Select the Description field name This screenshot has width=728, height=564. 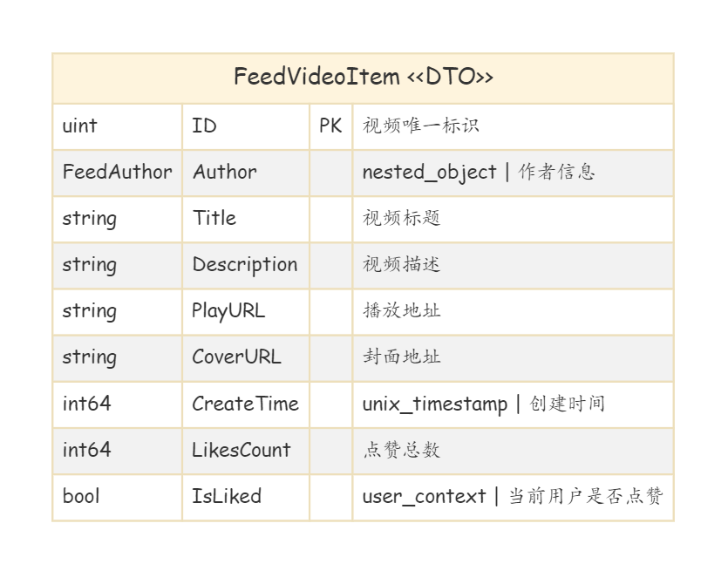pyautogui.click(x=245, y=265)
